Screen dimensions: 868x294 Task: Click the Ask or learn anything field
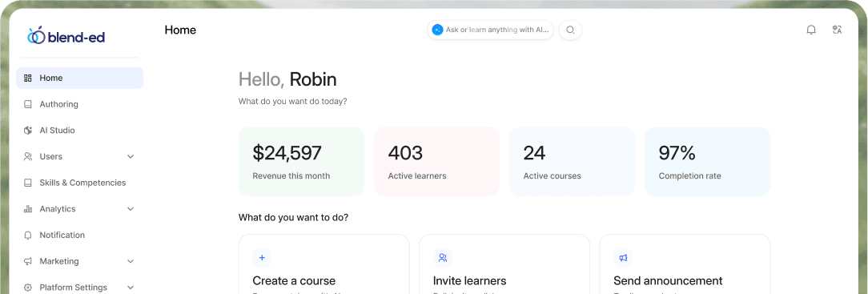tap(491, 30)
